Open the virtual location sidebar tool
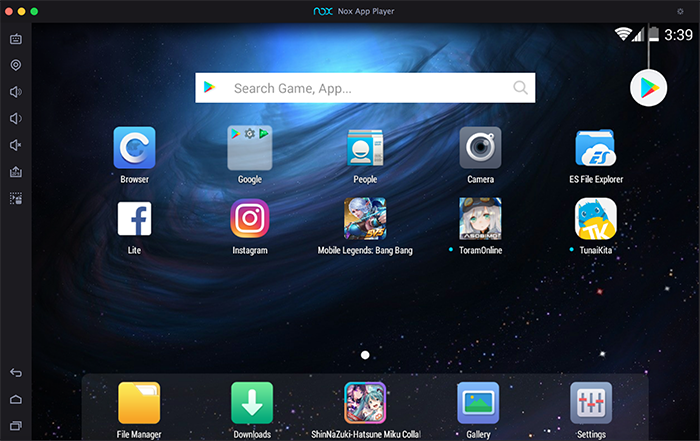The image size is (700, 441). click(x=16, y=65)
